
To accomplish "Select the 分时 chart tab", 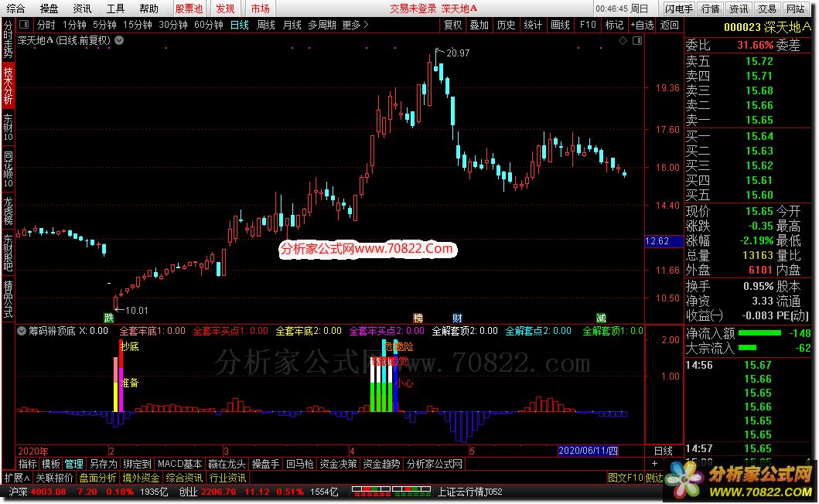I will pyautogui.click(x=46, y=25).
